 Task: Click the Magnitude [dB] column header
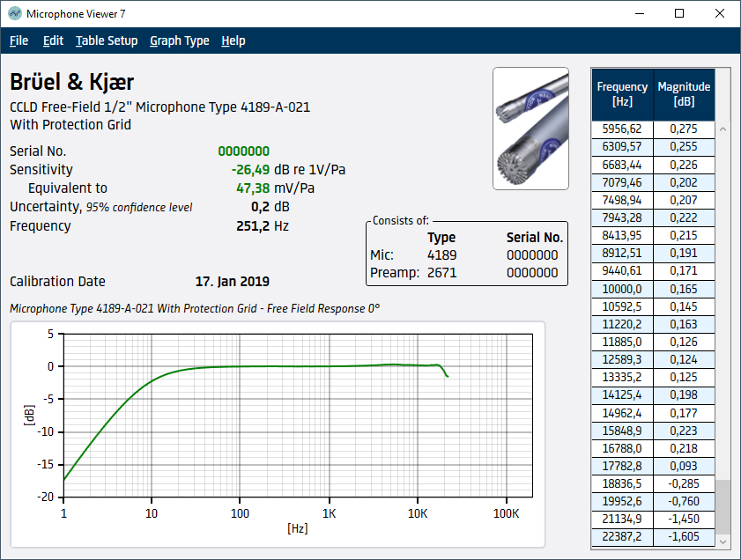(684, 94)
